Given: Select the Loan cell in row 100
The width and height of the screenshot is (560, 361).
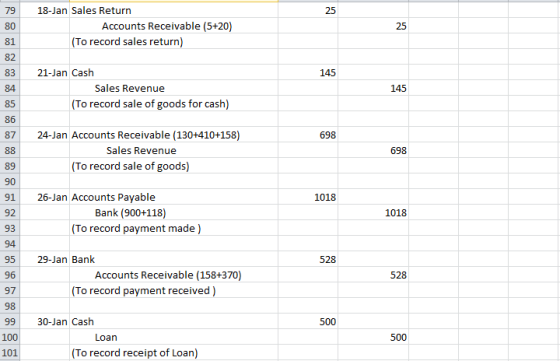Looking at the screenshot, I should pos(174,337).
